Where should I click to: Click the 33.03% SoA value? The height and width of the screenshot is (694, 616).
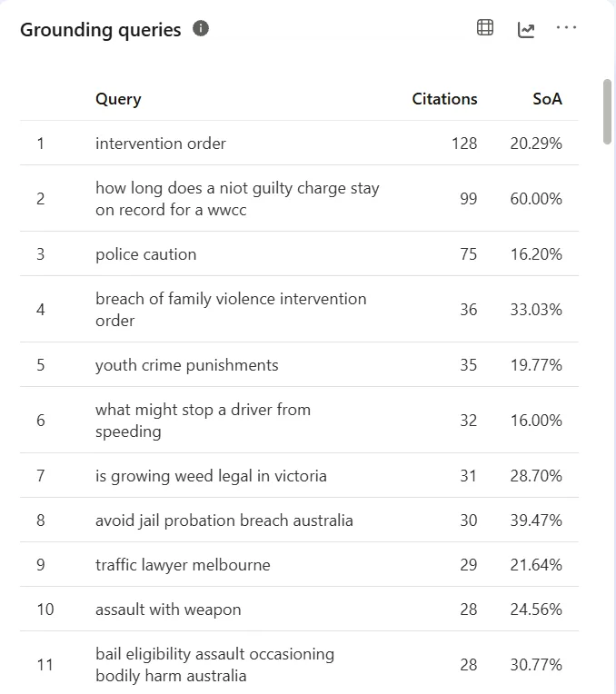tap(536, 310)
